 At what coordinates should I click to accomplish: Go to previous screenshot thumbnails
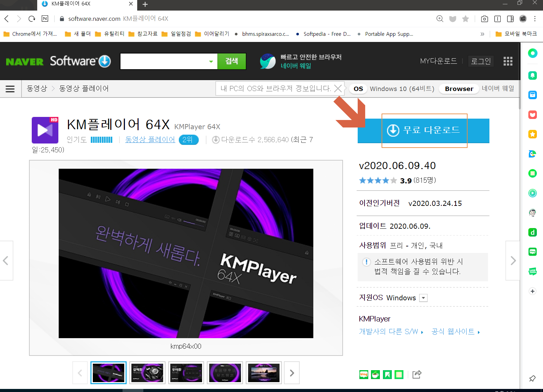pyautogui.click(x=80, y=373)
